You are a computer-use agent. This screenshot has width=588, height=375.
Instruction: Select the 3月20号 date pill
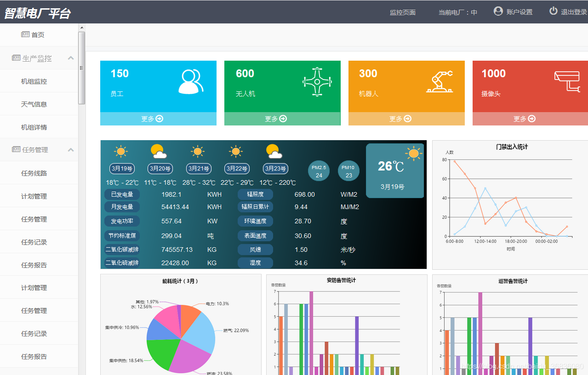[160, 169]
